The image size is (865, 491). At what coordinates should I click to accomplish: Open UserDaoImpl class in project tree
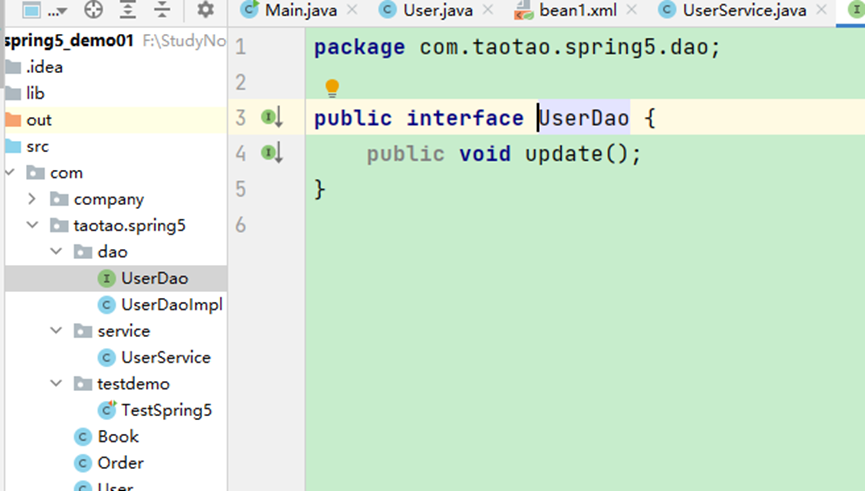[x=171, y=304]
